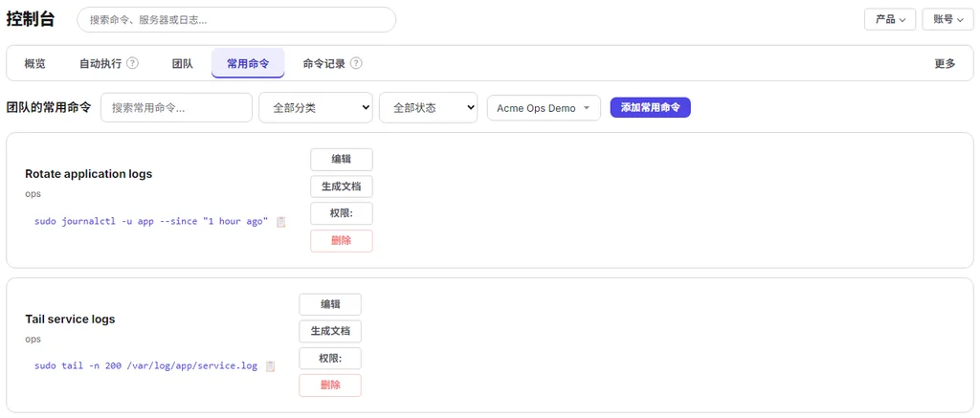
Task: Click the sudo tail command text
Action: 145,366
